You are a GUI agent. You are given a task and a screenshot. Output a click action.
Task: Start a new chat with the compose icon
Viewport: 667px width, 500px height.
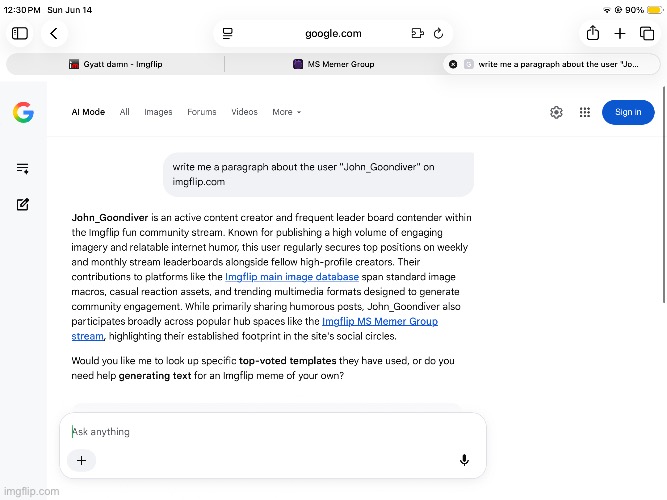(x=23, y=204)
